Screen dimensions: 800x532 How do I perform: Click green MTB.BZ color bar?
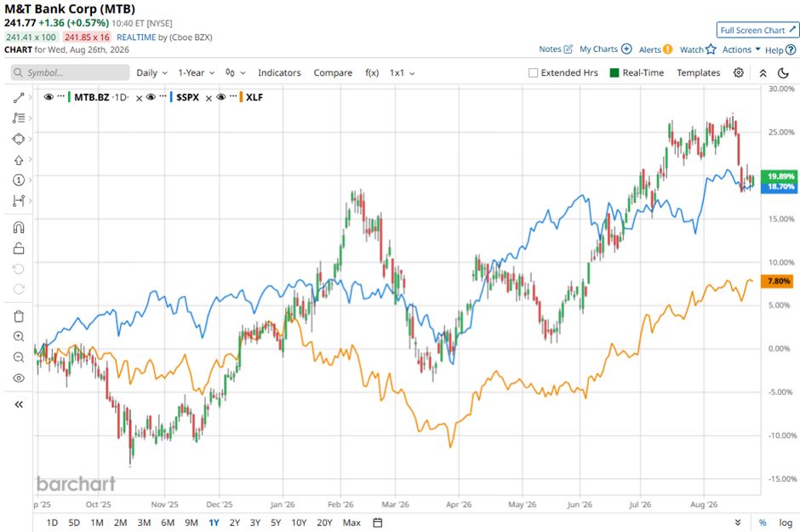69,97
